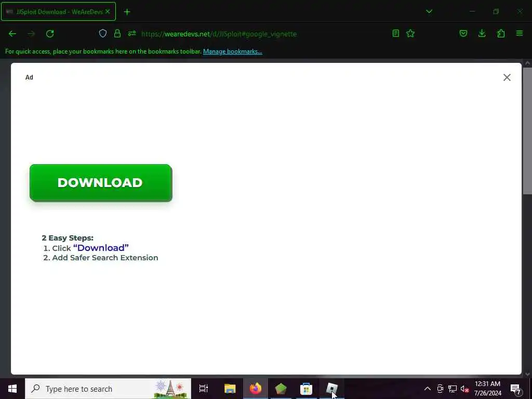Open Roblox app on taskbar
The image size is (532, 399).
[x=332, y=389]
